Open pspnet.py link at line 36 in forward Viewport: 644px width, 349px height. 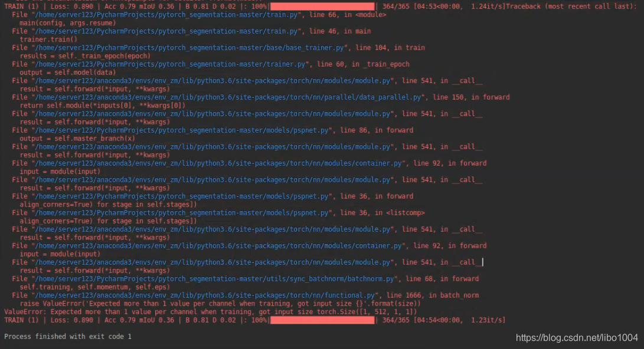[182, 196]
